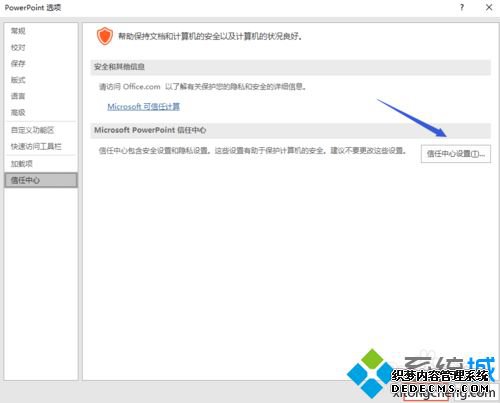The image size is (500, 403).
Task: Open 快速访问工具栏 settings
Action: 36,146
